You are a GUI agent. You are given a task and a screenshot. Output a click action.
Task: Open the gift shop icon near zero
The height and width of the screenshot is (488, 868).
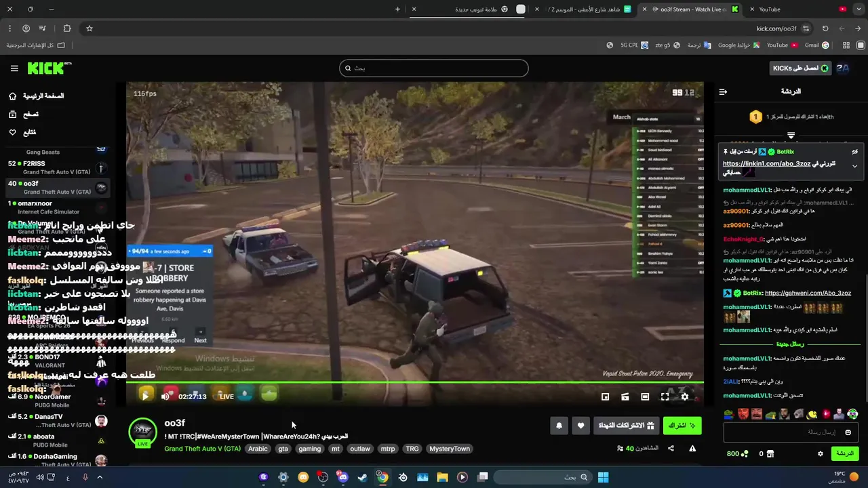(x=770, y=454)
